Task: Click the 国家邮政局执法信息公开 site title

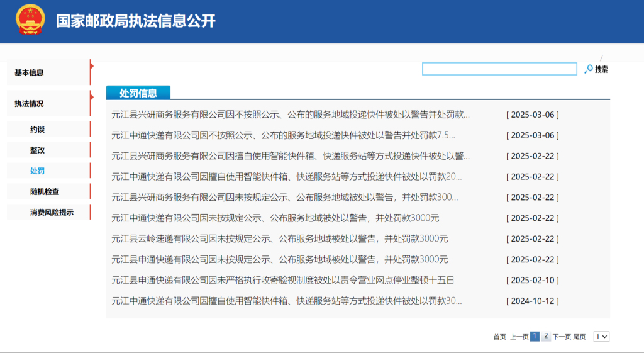Action: pyautogui.click(x=136, y=21)
